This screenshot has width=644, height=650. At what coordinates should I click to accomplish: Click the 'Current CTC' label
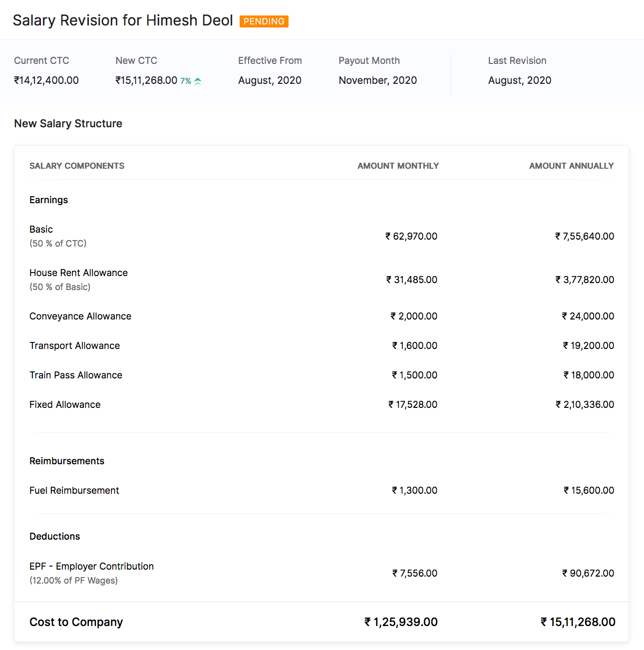pyautogui.click(x=41, y=60)
